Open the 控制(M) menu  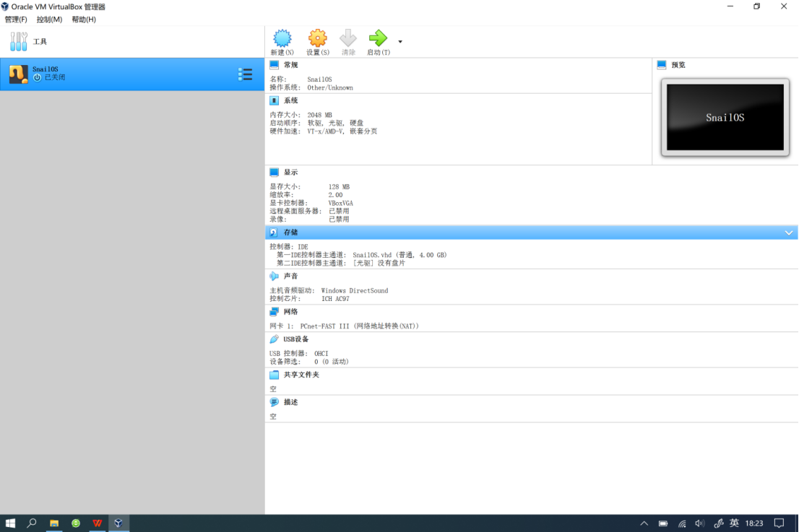pyautogui.click(x=49, y=19)
